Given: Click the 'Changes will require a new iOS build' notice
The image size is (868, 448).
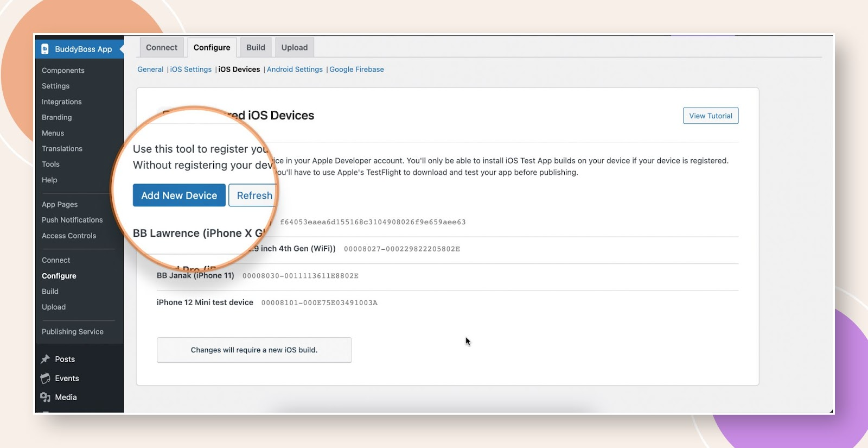Looking at the screenshot, I should tap(254, 350).
